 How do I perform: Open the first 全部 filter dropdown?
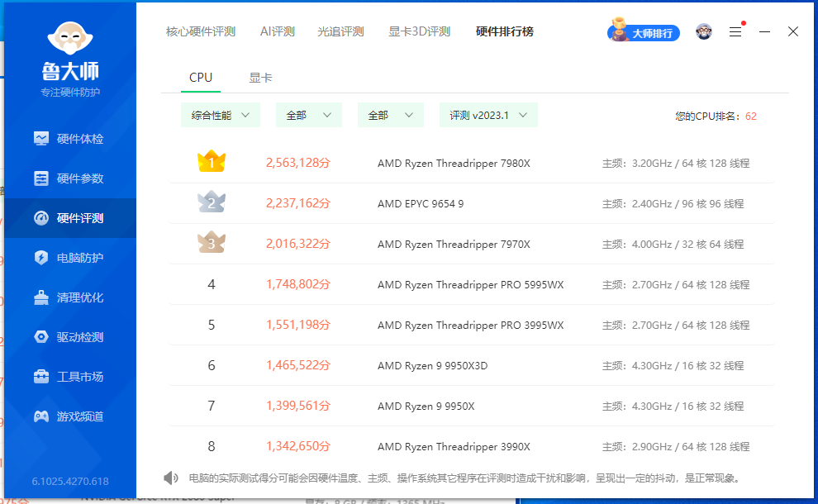[x=309, y=116]
